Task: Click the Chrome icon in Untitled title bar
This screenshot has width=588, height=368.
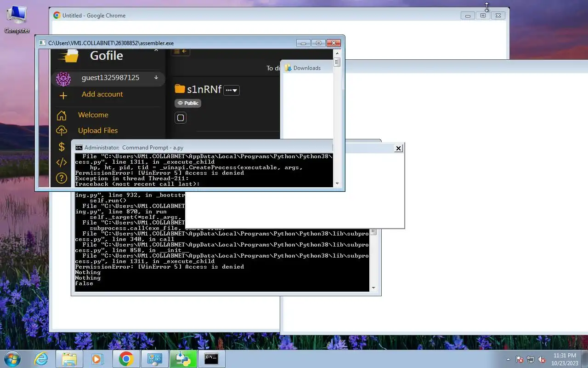Action: pyautogui.click(x=57, y=16)
